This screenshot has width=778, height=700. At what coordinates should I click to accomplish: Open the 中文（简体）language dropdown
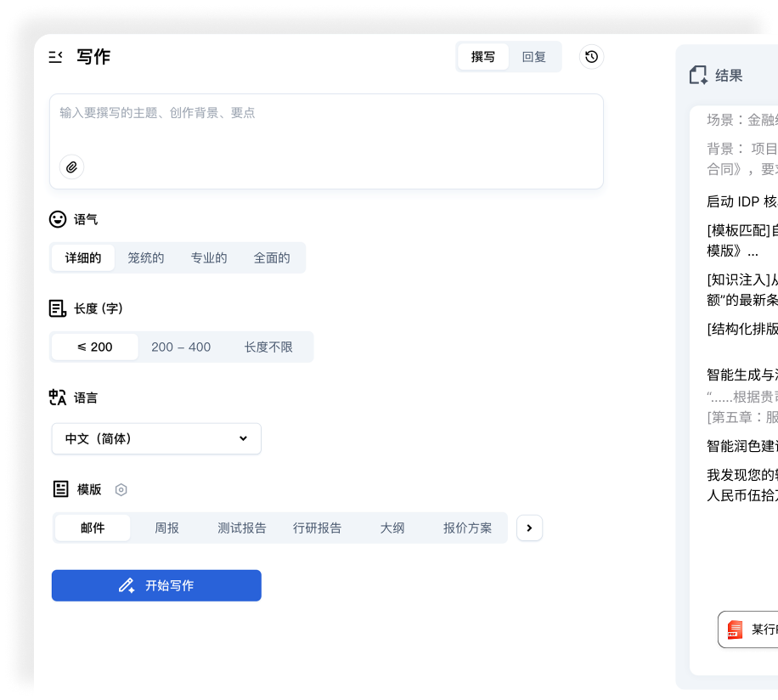[x=156, y=438]
